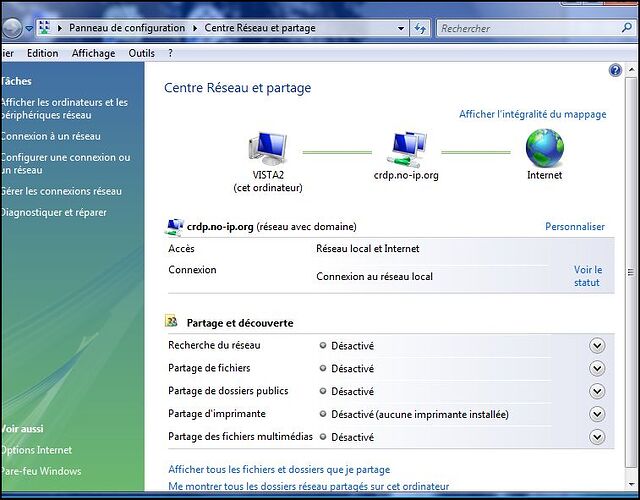Image resolution: width=640 pixels, height=500 pixels.
Task: Click the Personnaliser link
Action: click(x=574, y=227)
